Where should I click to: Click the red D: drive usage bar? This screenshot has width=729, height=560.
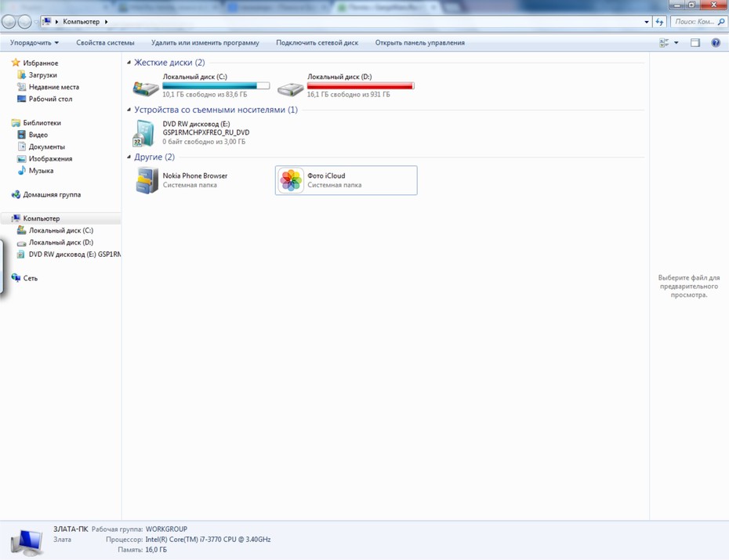(361, 86)
